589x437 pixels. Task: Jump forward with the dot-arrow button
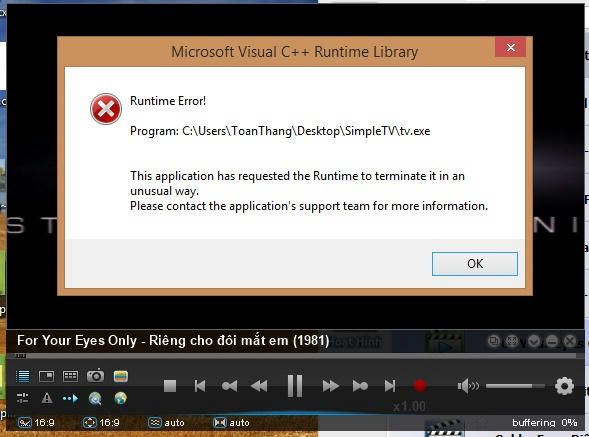(360, 386)
